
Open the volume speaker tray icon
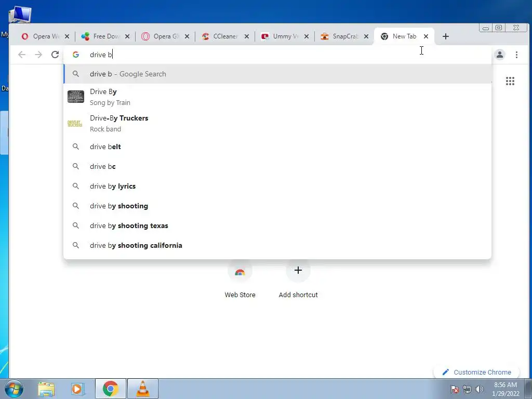(479, 389)
